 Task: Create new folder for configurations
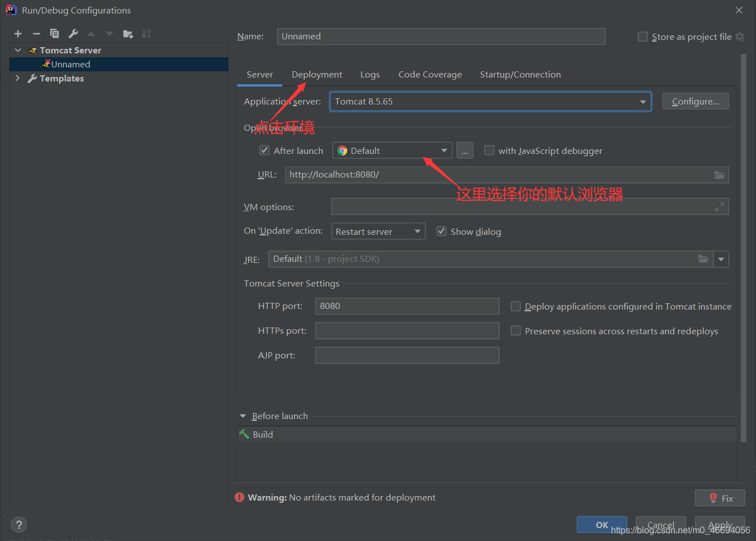coord(128,34)
